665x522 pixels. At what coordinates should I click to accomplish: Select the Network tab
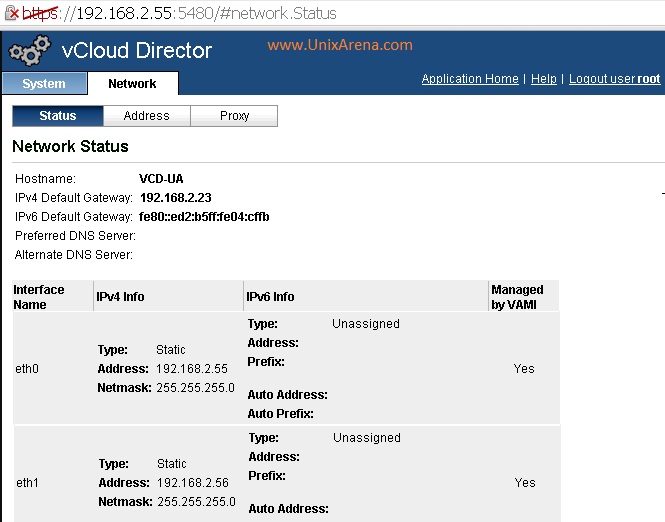point(132,84)
